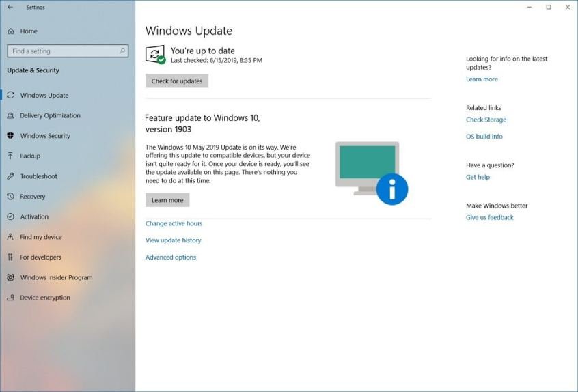578x392 pixels.
Task: Open Advanced options link
Action: tap(170, 257)
